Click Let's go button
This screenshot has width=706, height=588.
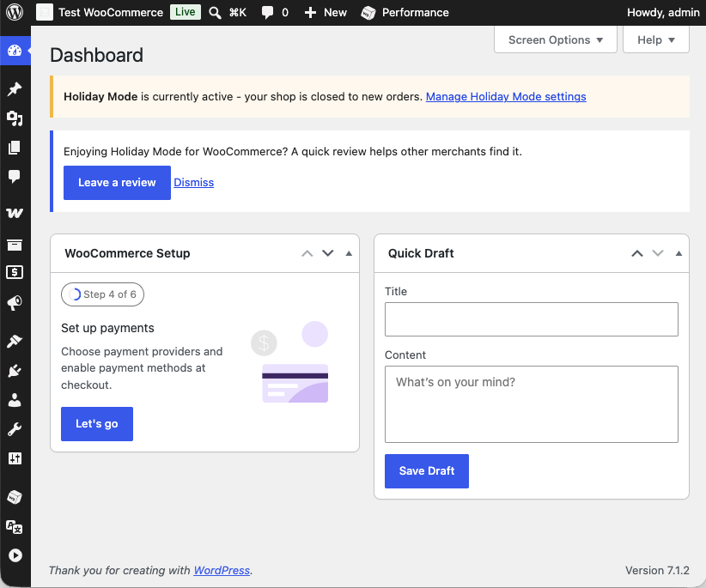coord(97,424)
